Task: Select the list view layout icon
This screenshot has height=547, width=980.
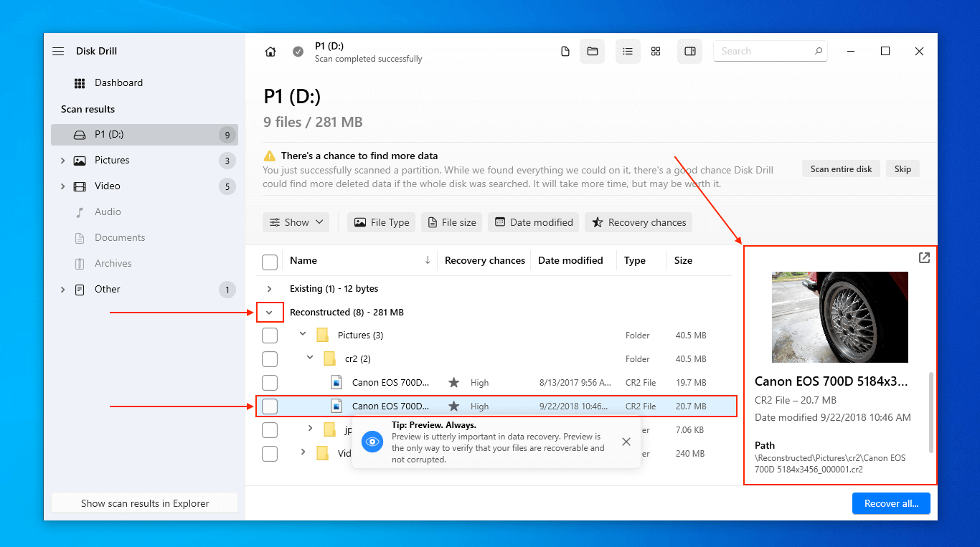Action: (x=628, y=52)
